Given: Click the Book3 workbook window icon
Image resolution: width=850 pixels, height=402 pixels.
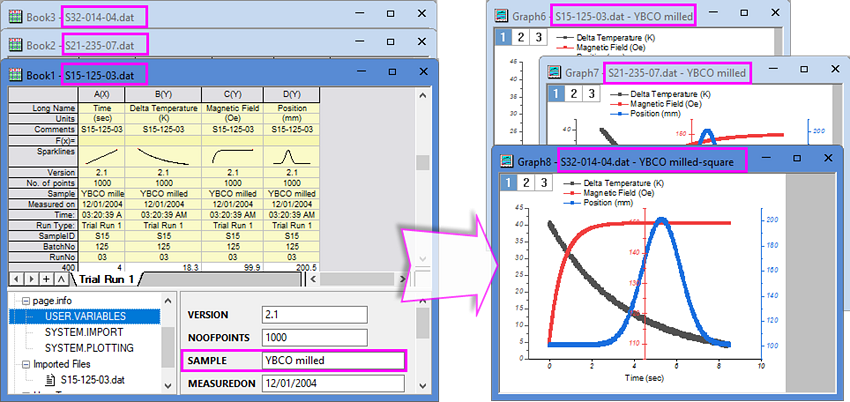Looking at the screenshot, I should point(15,15).
